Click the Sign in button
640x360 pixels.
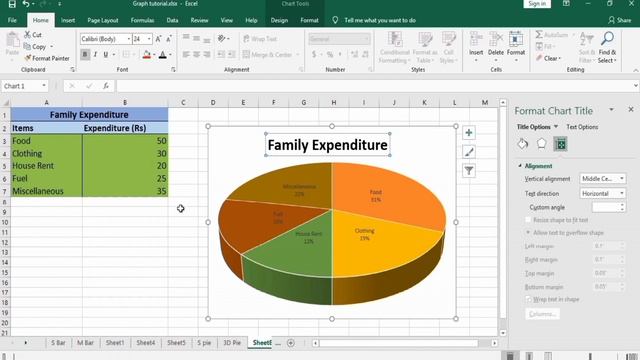tap(537, 4)
